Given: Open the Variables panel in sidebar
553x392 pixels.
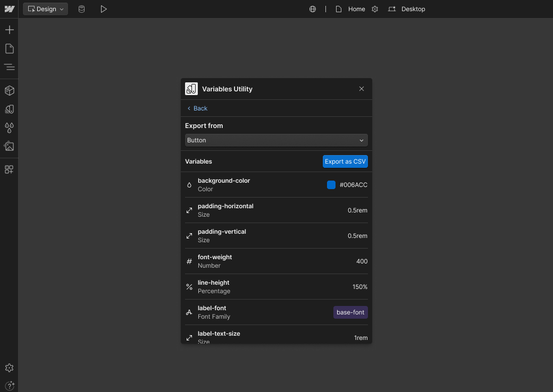Looking at the screenshot, I should coord(10,109).
